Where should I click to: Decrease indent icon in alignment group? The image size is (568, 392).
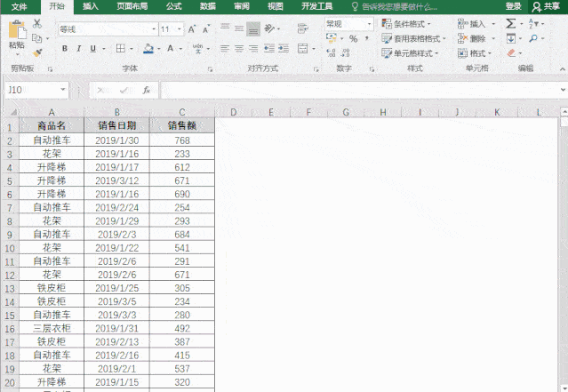pos(268,48)
